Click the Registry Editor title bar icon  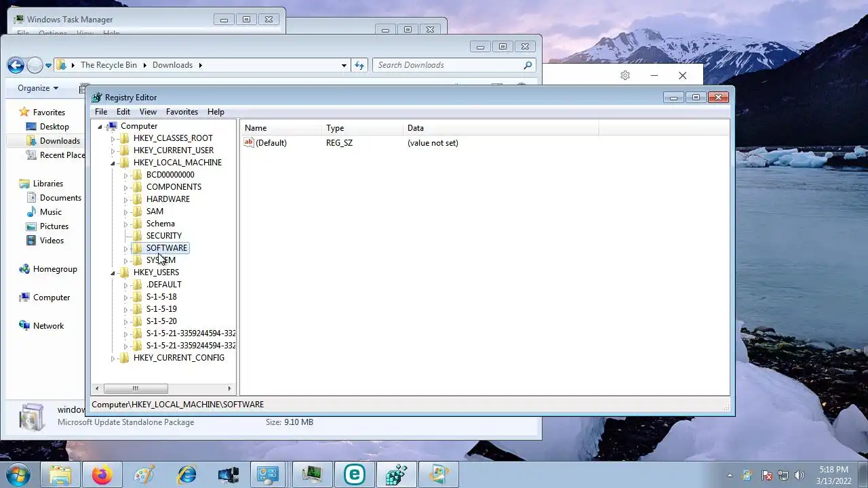point(97,98)
